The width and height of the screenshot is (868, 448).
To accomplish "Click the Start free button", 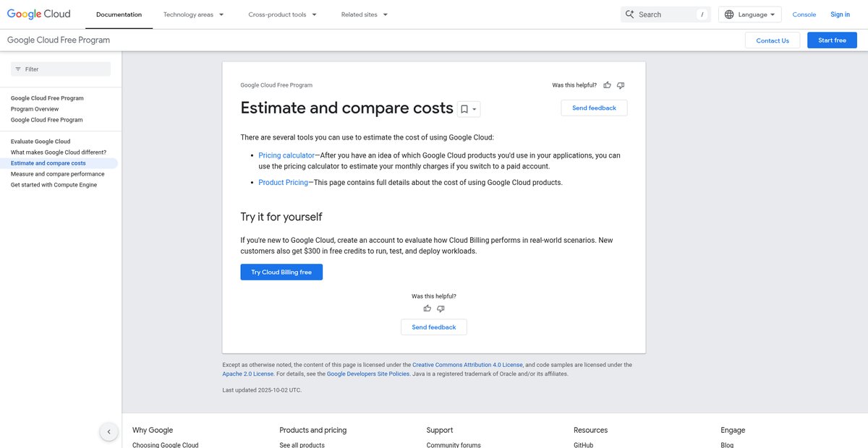I will [x=832, y=40].
